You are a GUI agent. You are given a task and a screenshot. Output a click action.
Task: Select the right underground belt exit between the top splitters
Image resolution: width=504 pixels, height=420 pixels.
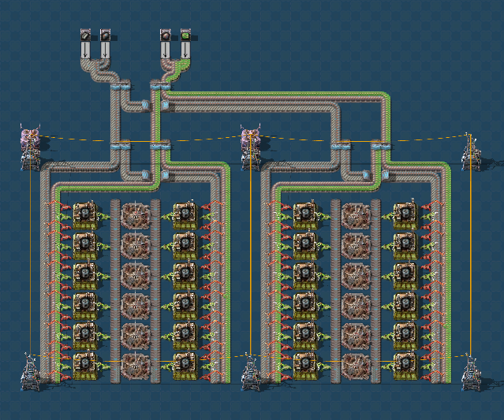[165, 105]
